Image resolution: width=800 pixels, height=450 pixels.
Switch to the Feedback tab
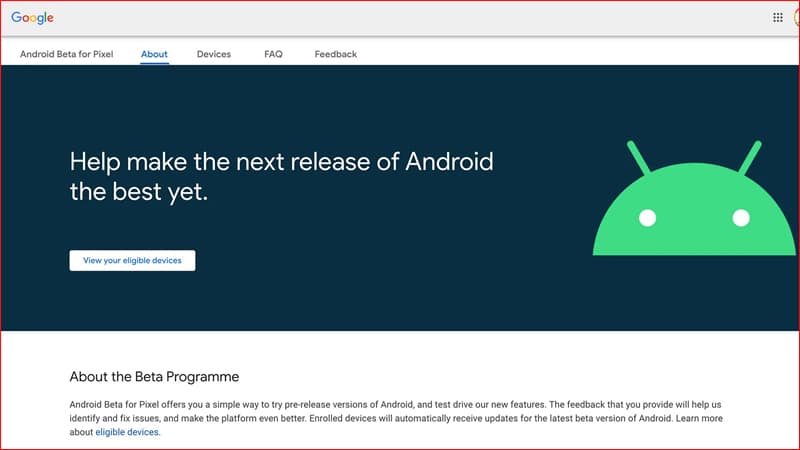[x=335, y=54]
